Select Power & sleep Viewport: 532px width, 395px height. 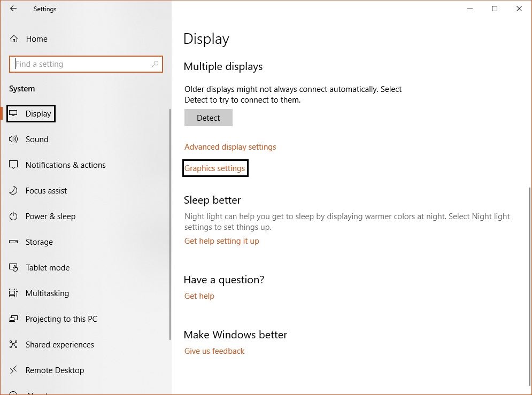coord(51,216)
